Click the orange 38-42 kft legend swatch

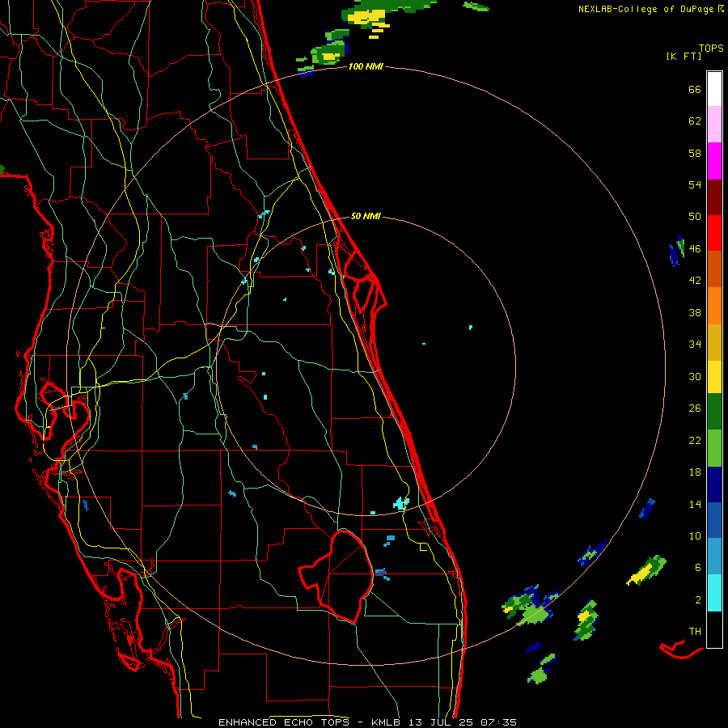[714, 306]
